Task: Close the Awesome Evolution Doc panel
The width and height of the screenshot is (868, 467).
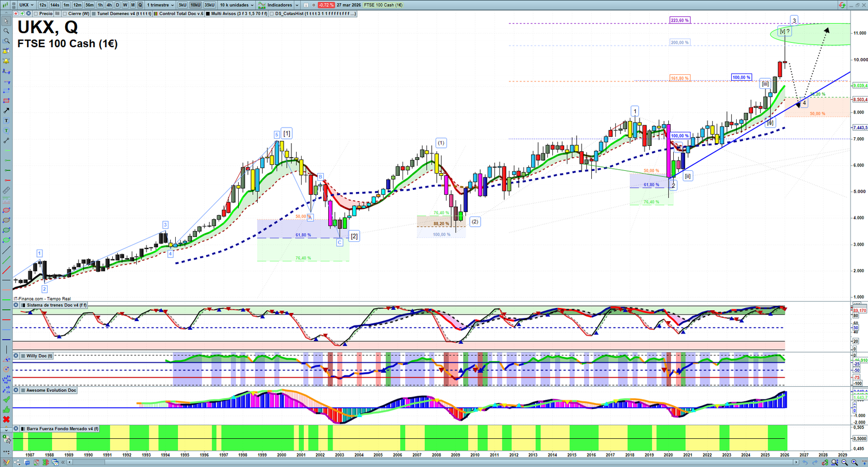Action: pos(16,390)
